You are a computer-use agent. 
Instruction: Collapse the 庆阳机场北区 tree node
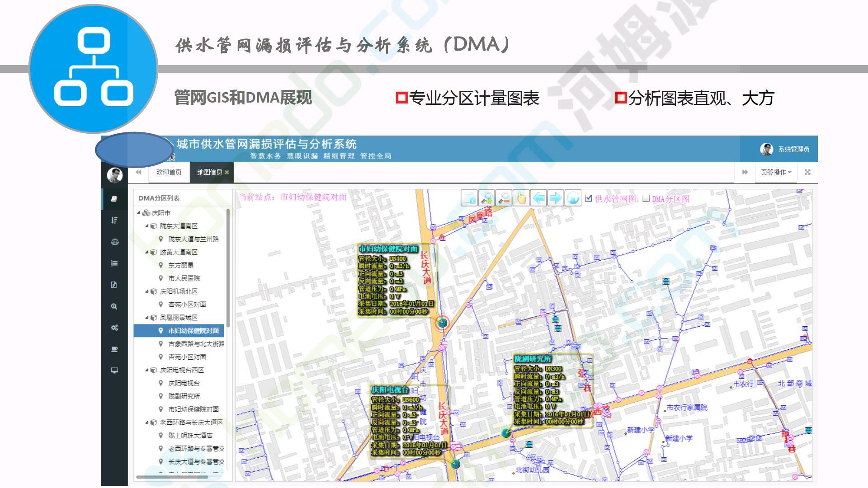(147, 291)
